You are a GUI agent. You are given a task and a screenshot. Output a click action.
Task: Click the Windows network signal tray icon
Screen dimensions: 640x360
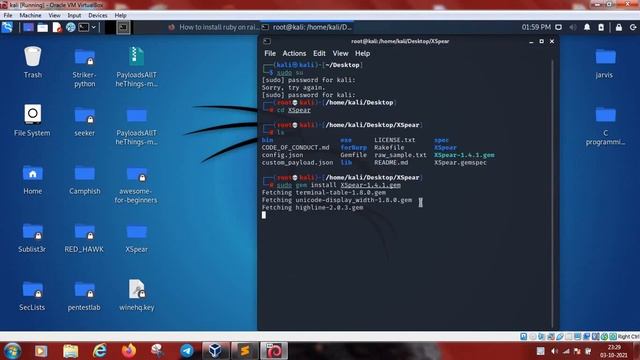click(x=566, y=351)
